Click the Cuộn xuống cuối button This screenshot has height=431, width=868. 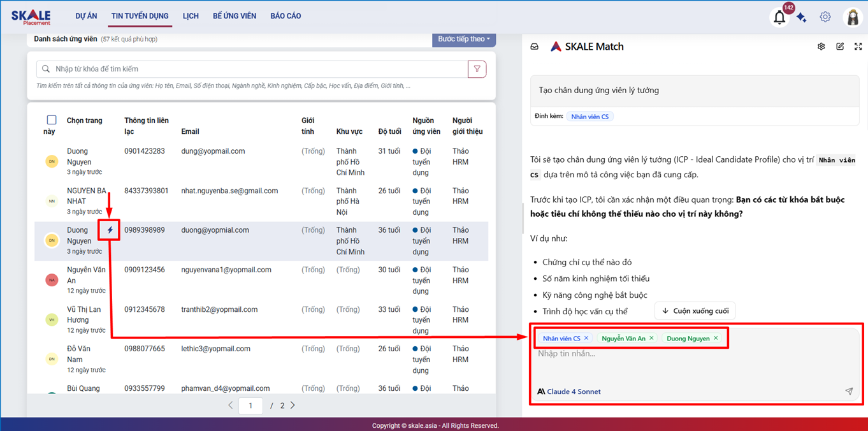click(x=695, y=311)
